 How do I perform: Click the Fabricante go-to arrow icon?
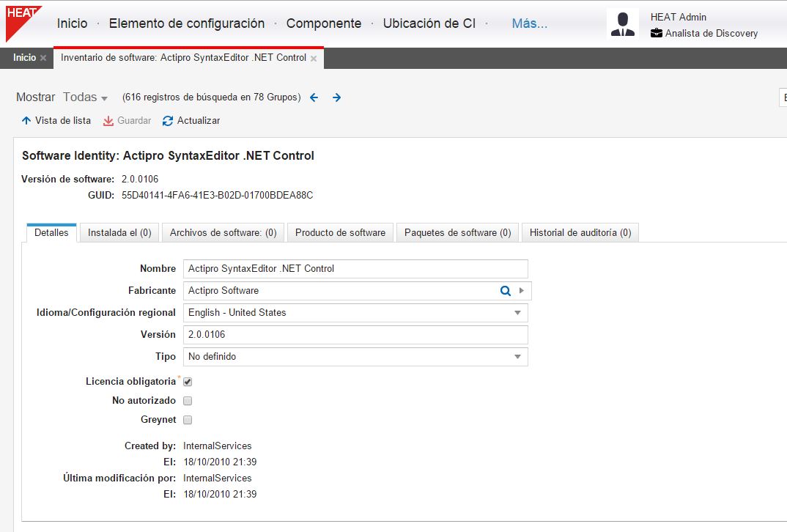click(522, 291)
